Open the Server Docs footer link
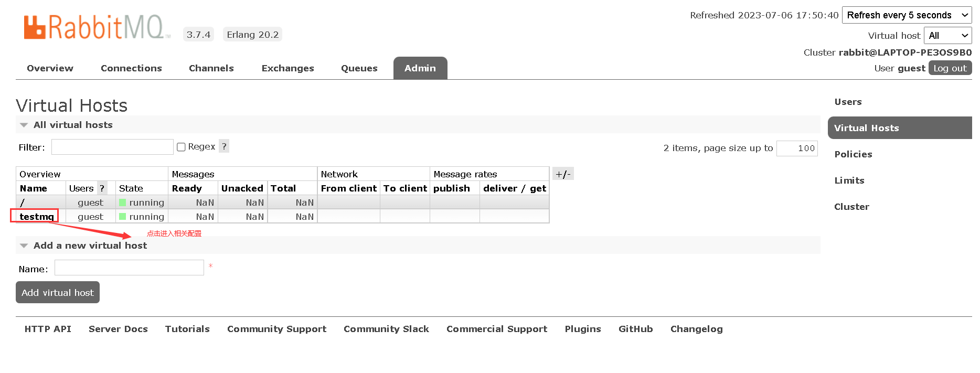980x373 pixels. [x=118, y=329]
